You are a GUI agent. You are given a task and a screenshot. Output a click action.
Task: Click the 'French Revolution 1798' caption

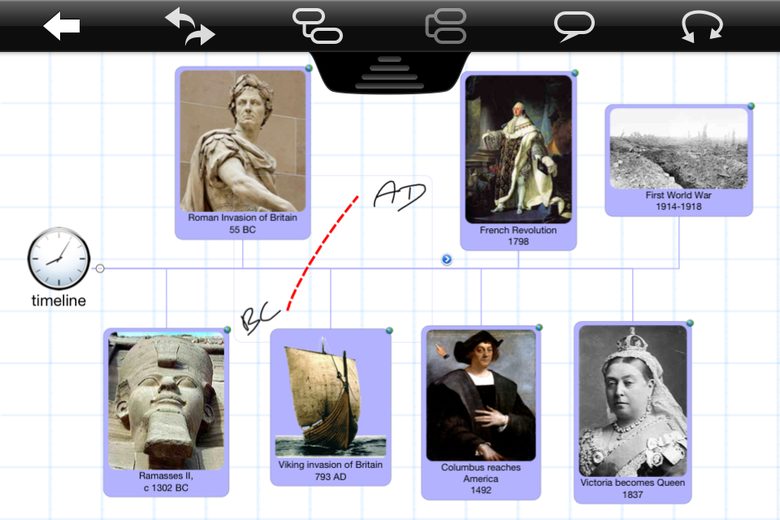(518, 236)
